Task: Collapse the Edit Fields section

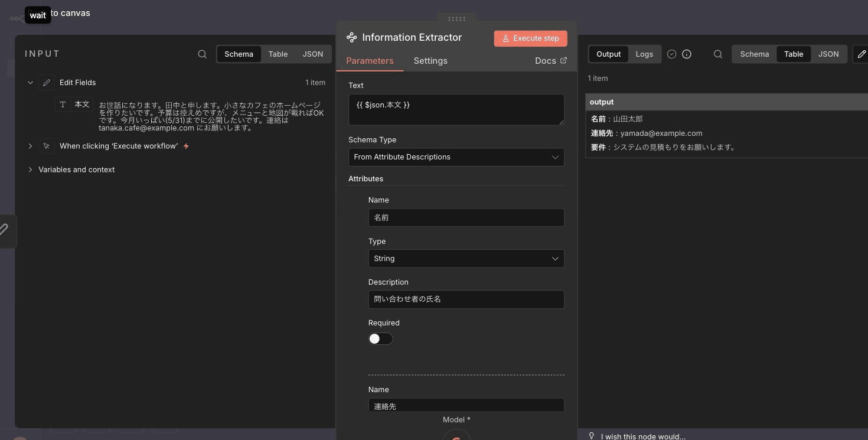Action: 30,83
